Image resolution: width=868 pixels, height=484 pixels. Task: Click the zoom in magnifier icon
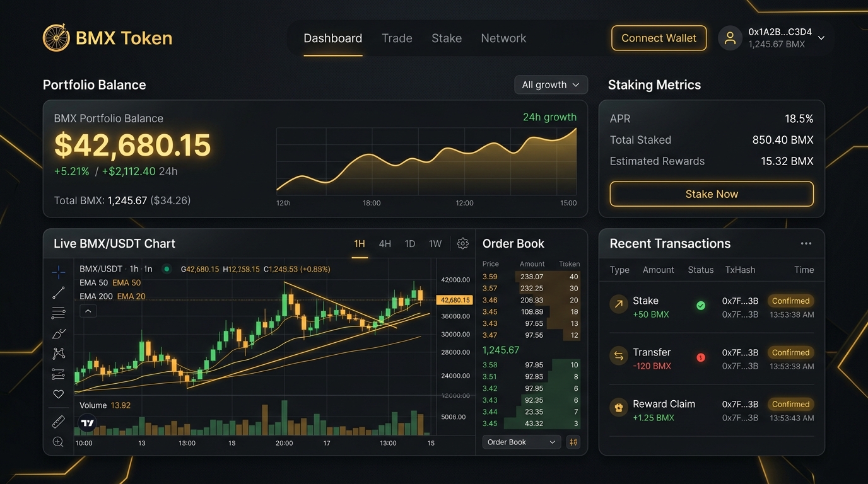(x=58, y=442)
